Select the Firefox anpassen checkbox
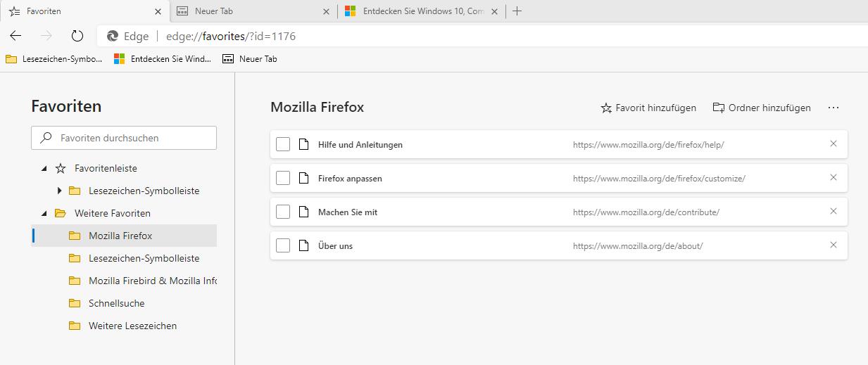The width and height of the screenshot is (868, 365). click(283, 178)
